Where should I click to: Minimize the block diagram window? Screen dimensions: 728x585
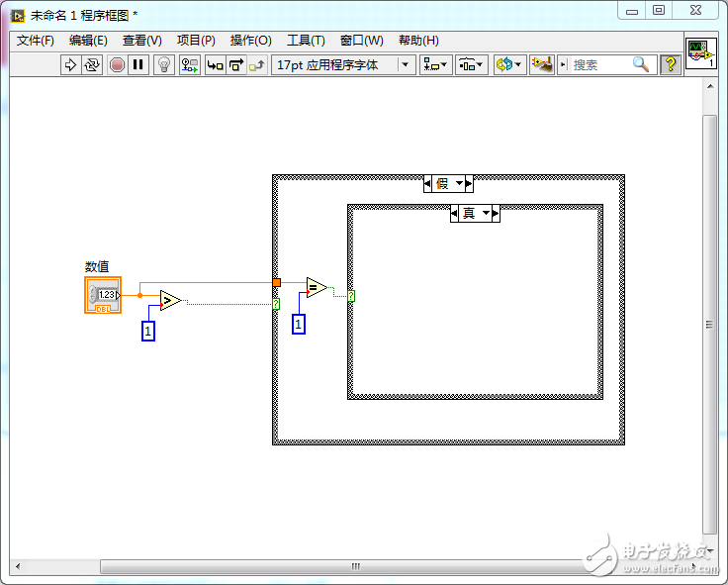(x=632, y=11)
